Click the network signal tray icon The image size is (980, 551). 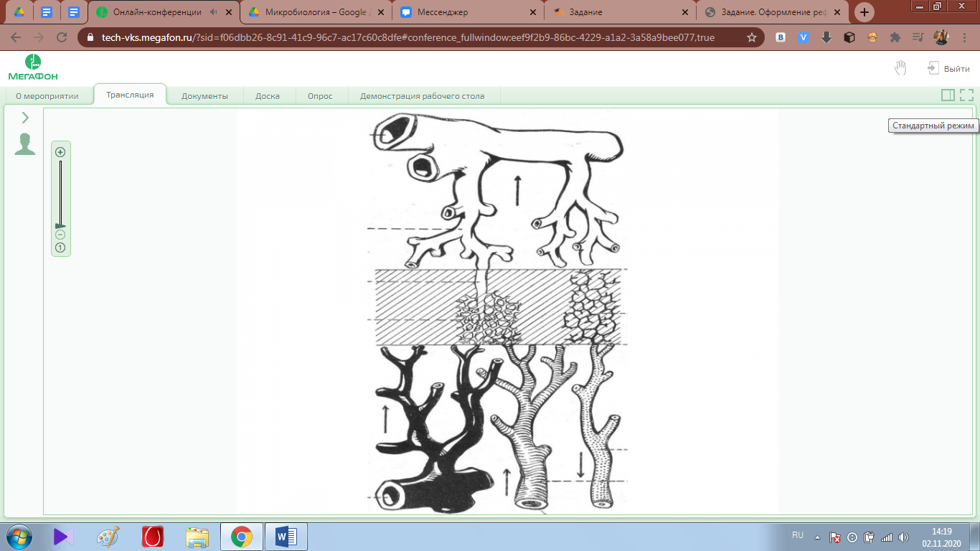click(887, 537)
